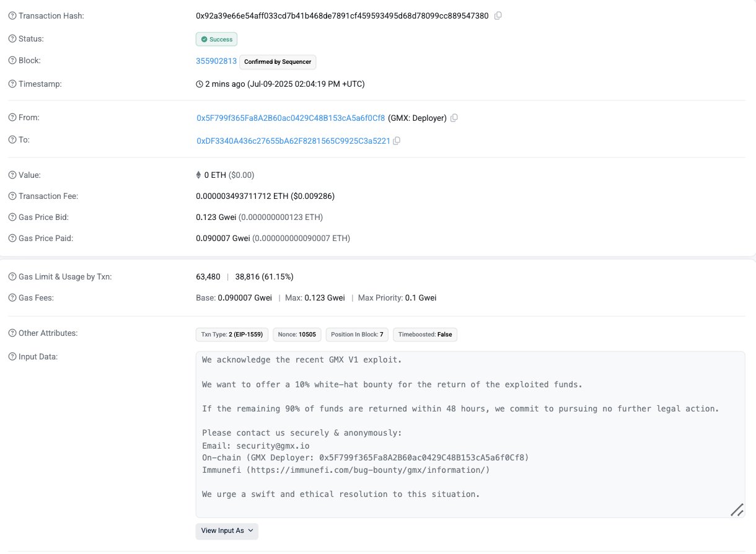Click the Confirmed by Sequencer badge
This screenshot has height=554, width=756.
(278, 62)
